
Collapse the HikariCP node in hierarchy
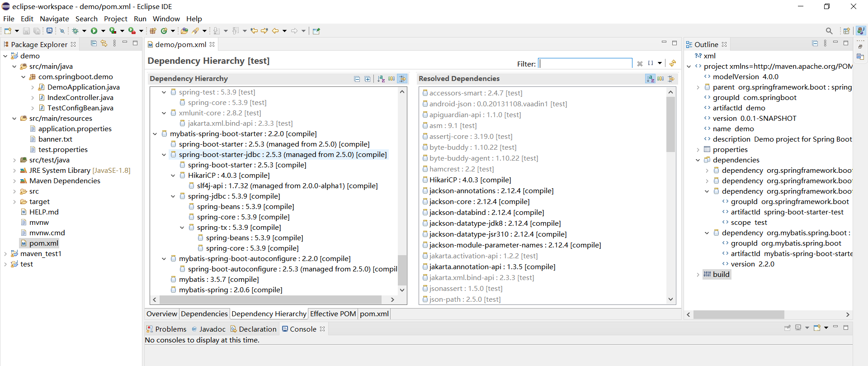pos(173,176)
